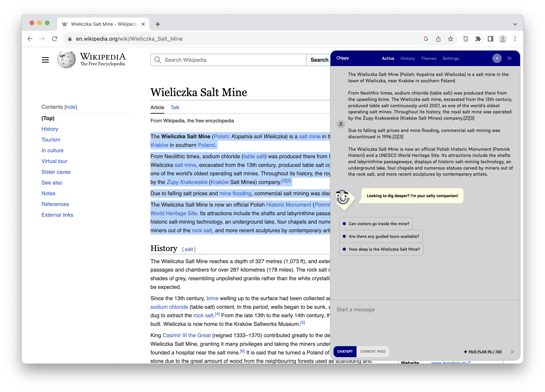Viewport: 545px width, 392px height.
Task: Switch the chat source to CURRENT PAGE
Action: (373, 352)
